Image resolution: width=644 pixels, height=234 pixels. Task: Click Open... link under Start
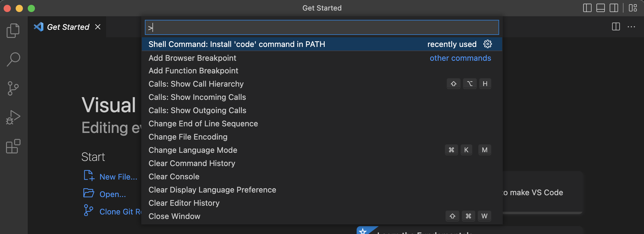tap(113, 194)
